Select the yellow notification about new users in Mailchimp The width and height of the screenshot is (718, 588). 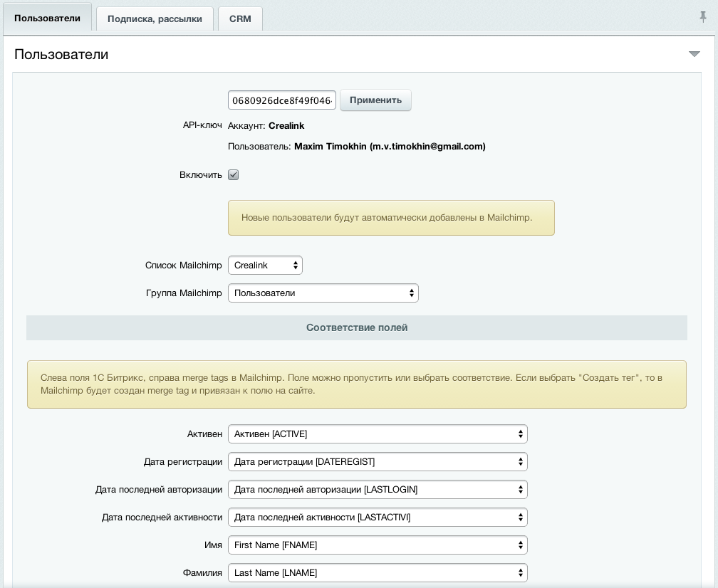coord(391,218)
